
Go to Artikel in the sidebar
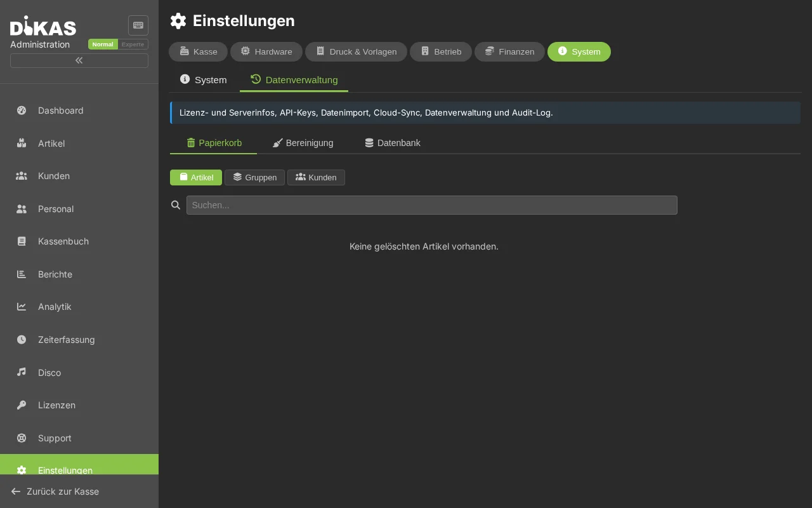pos(79,144)
